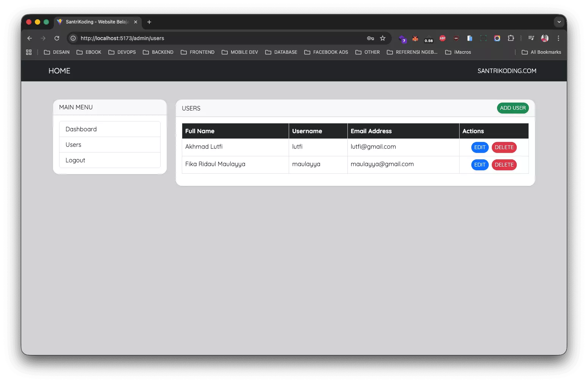Open the AdBlock Plus extension icon
The height and width of the screenshot is (383, 588).
pos(443,38)
